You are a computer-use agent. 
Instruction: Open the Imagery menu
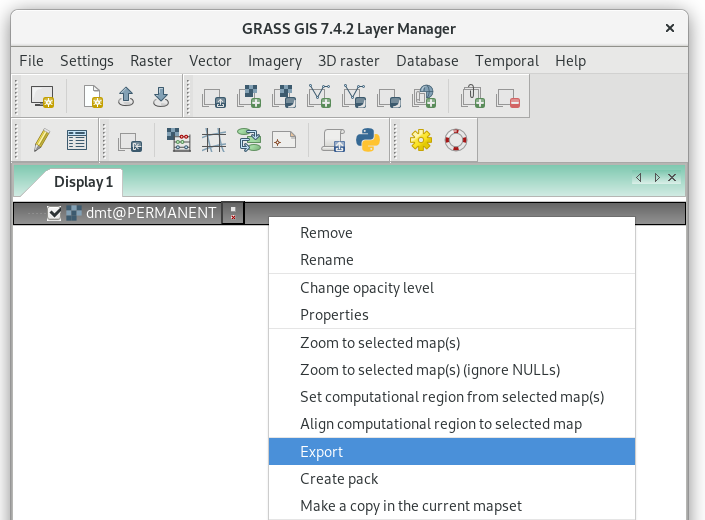point(275,61)
